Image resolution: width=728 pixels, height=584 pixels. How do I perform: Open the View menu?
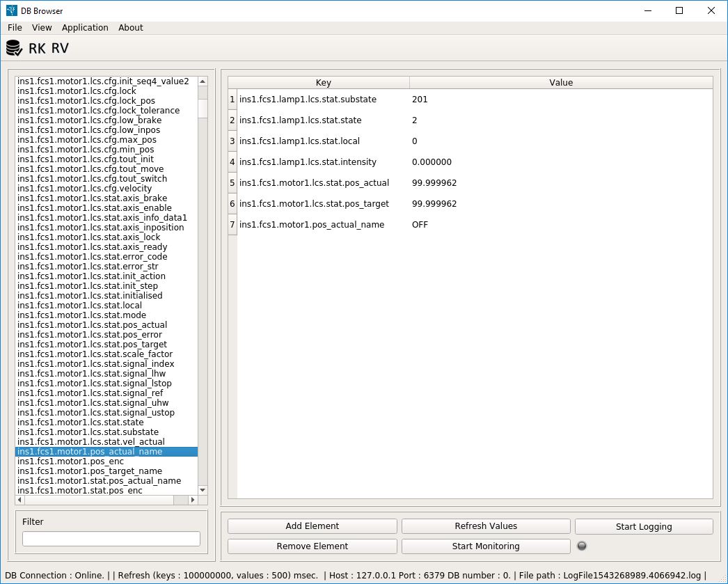[42, 28]
